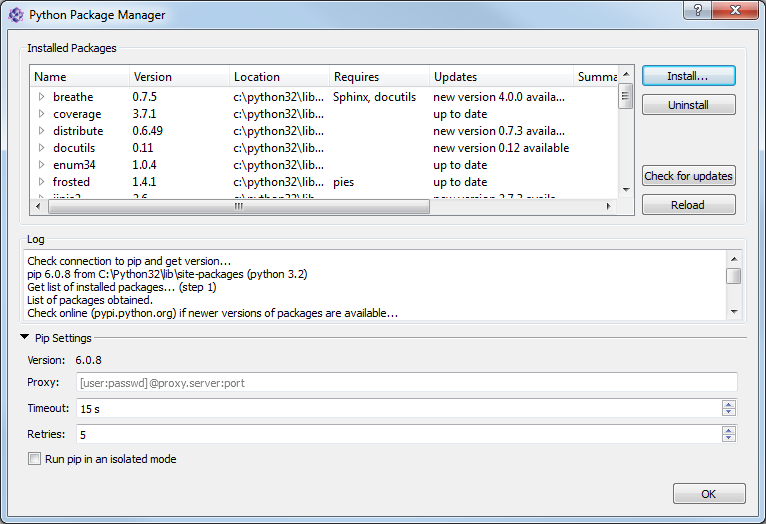Screen dimensions: 766x524
Task: Click the Python Package Manager title icon
Action: pyautogui.click(x=16, y=15)
